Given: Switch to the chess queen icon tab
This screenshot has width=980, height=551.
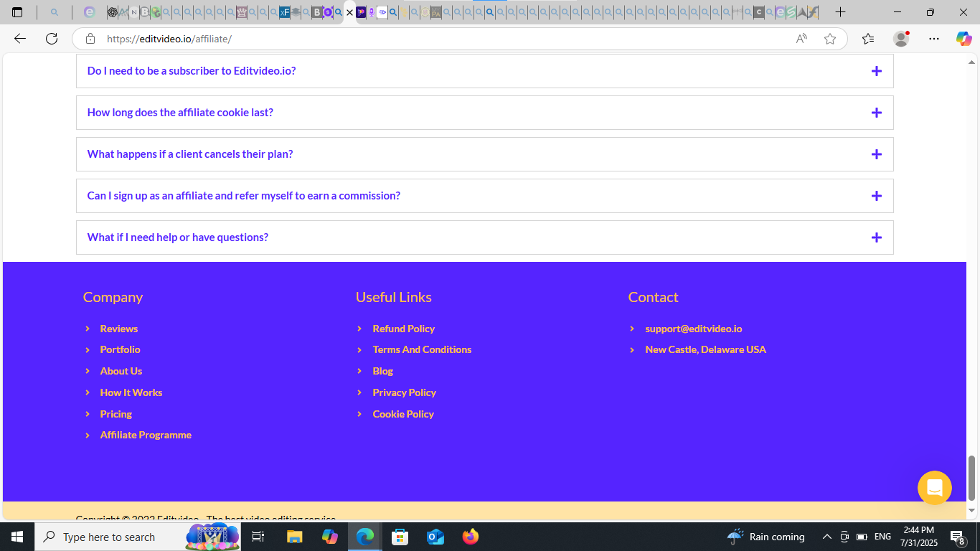Looking at the screenshot, I should coord(242,12).
